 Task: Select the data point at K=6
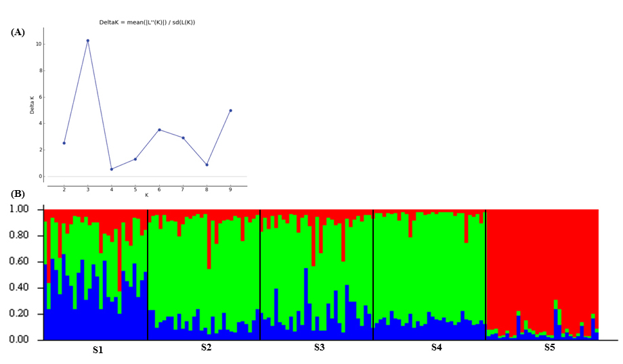pyautogui.click(x=159, y=130)
